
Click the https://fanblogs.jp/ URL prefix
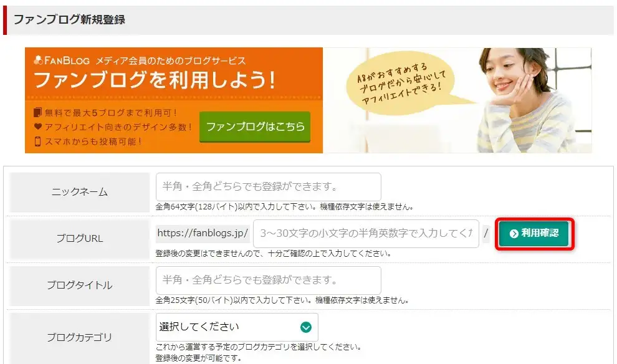coord(203,233)
